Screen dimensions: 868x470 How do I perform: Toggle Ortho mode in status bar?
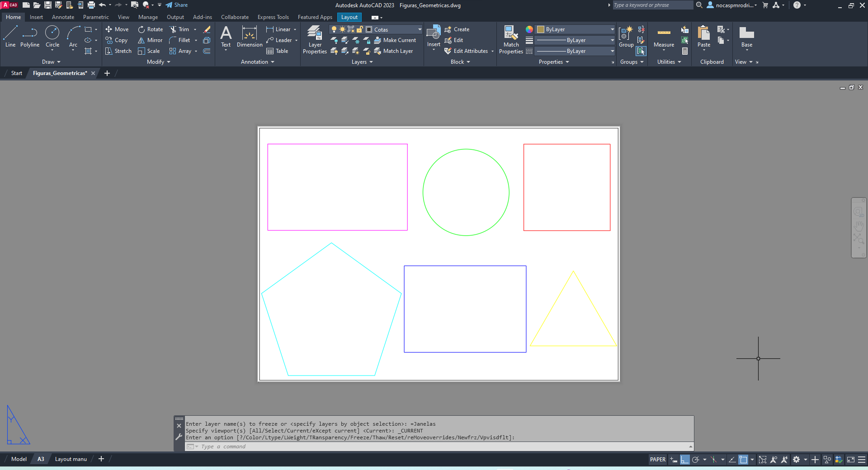pos(684,460)
